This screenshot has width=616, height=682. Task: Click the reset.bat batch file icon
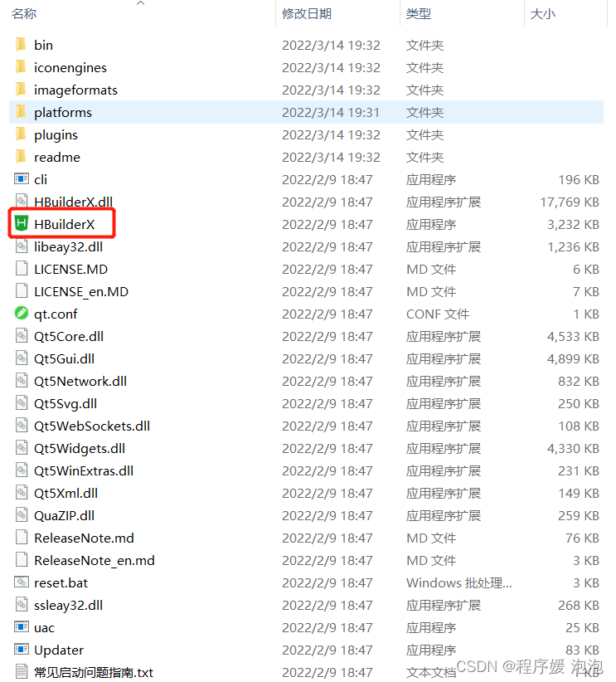point(22,582)
